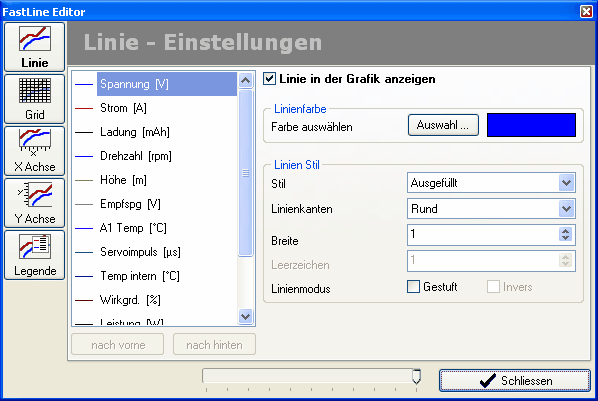The image size is (598, 401).
Task: Toggle 'Linie in der Grafik anzeigen' checkbox
Action: pyautogui.click(x=269, y=79)
